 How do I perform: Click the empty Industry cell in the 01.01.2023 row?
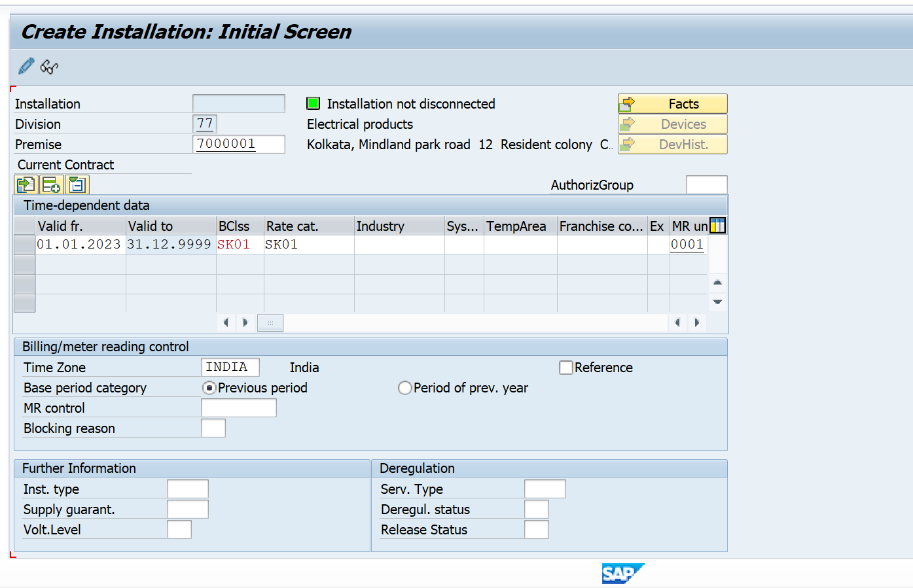click(400, 245)
